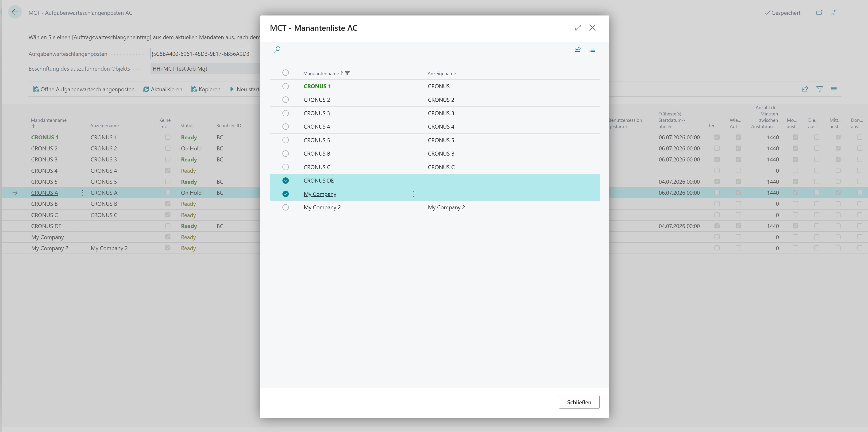This screenshot has height=432, width=868.
Task: Click Benutzersession gestartet column header
Action: point(625,123)
